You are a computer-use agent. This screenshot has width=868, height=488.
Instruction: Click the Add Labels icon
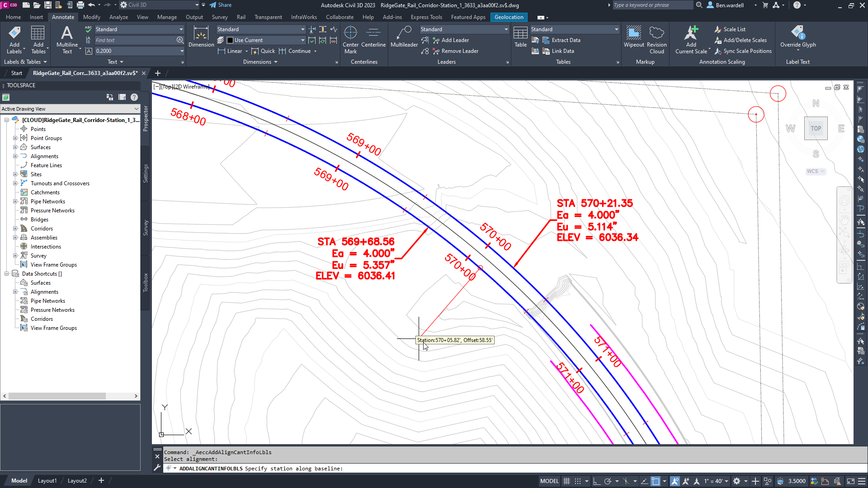[14, 33]
